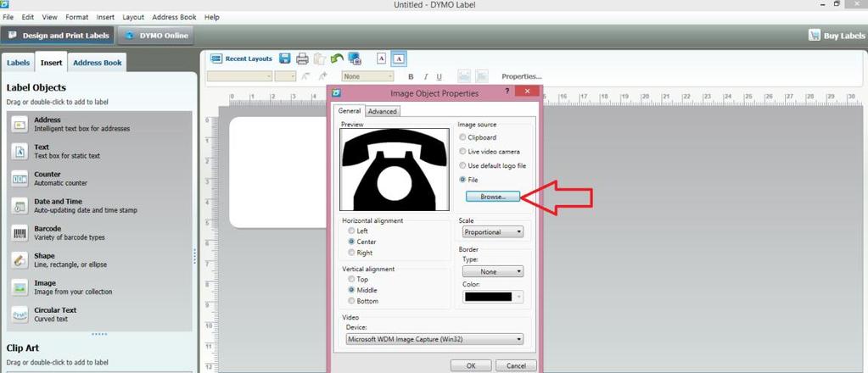Open the font size dropdown in toolbar

click(x=286, y=76)
